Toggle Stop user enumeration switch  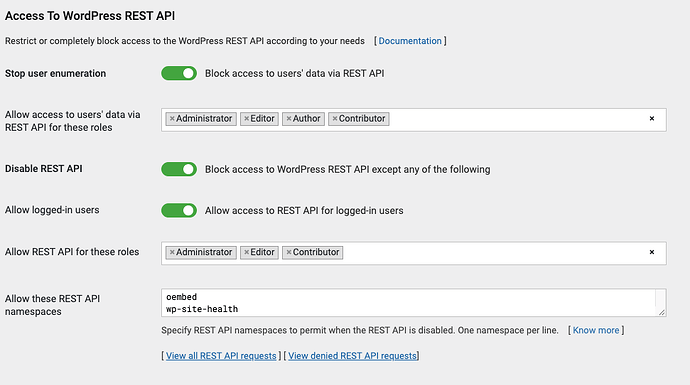click(x=179, y=73)
